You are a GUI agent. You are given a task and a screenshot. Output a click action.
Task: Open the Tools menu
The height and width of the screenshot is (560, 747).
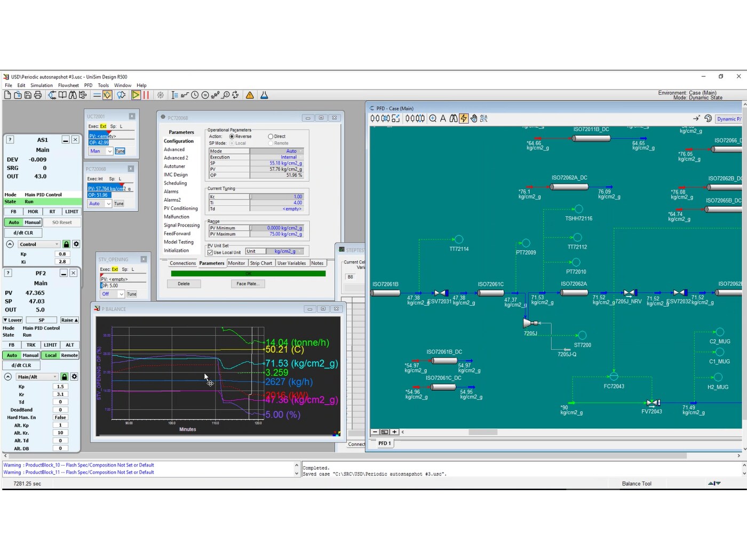(104, 85)
